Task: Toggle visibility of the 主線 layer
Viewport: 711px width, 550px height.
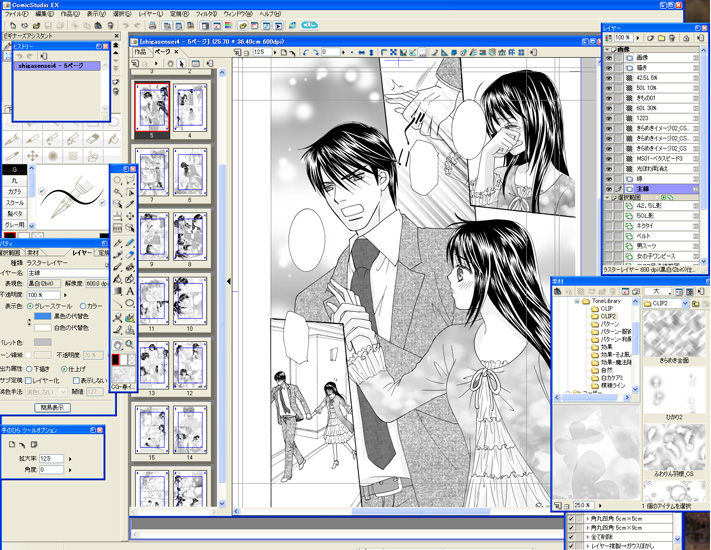Action: click(609, 189)
